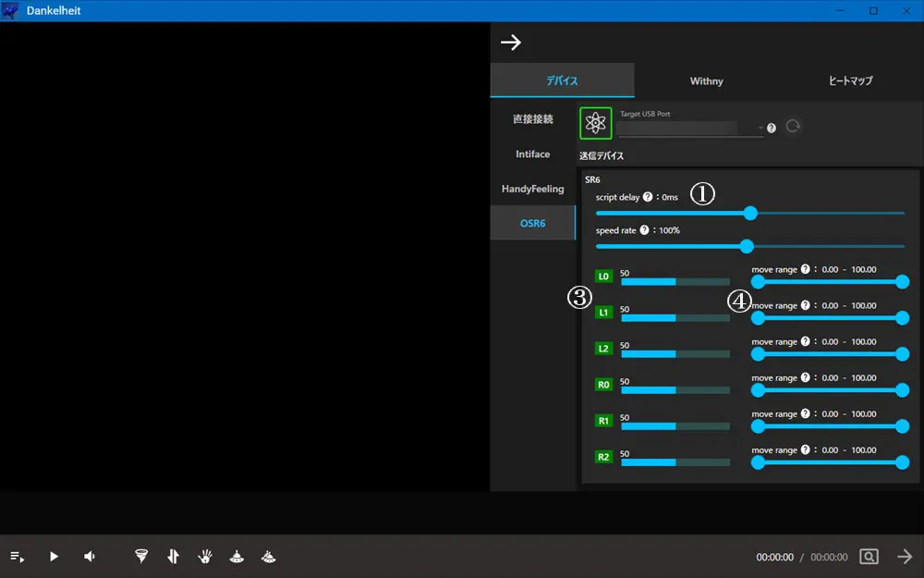Click the SR6 device name
The width and height of the screenshot is (924, 578).
click(x=592, y=179)
